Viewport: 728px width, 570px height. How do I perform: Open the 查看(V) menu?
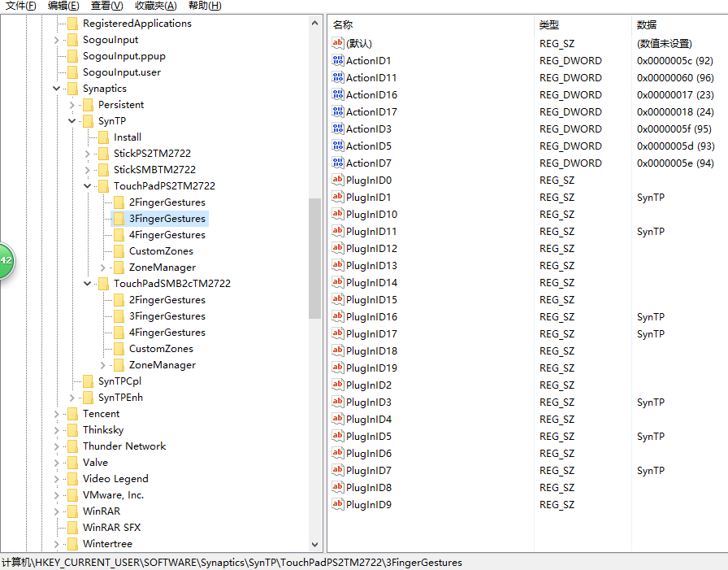pos(106,6)
